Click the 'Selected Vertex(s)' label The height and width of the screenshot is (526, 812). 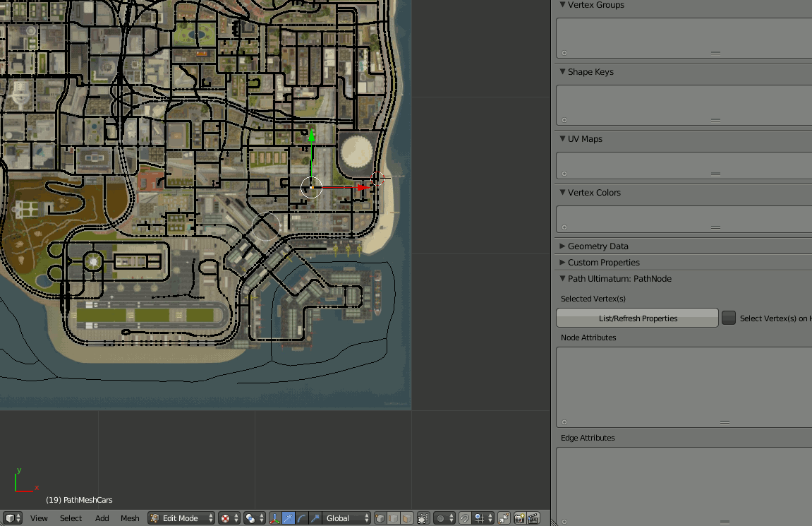click(593, 299)
